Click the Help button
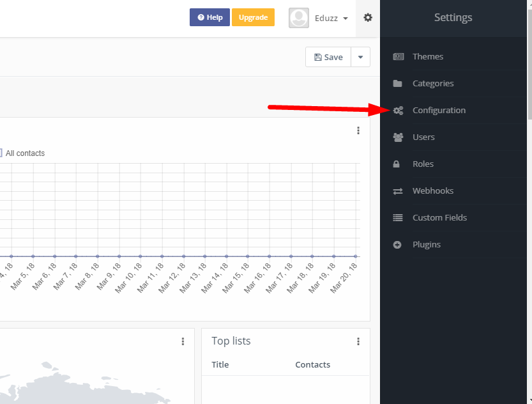The width and height of the screenshot is (532, 404). pos(209,17)
